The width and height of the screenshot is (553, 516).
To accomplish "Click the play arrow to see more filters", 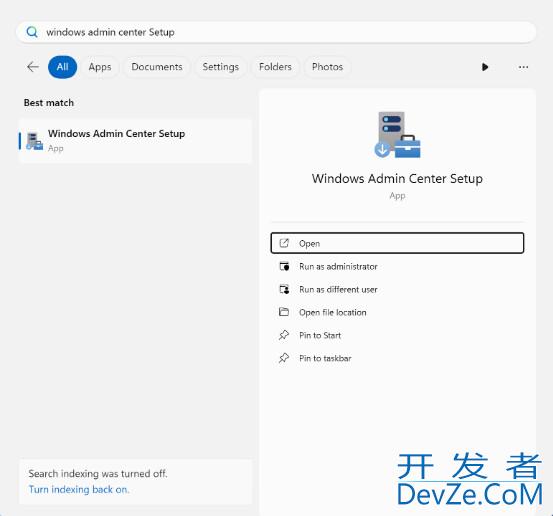I will point(485,67).
